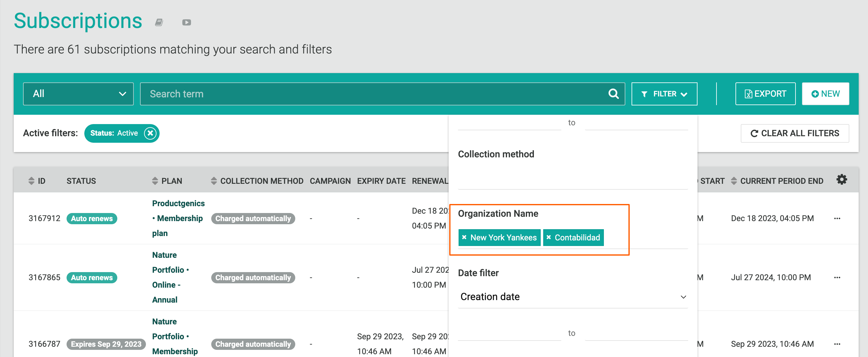Click the EXPORT button
This screenshot has height=357, width=868.
coord(765,94)
